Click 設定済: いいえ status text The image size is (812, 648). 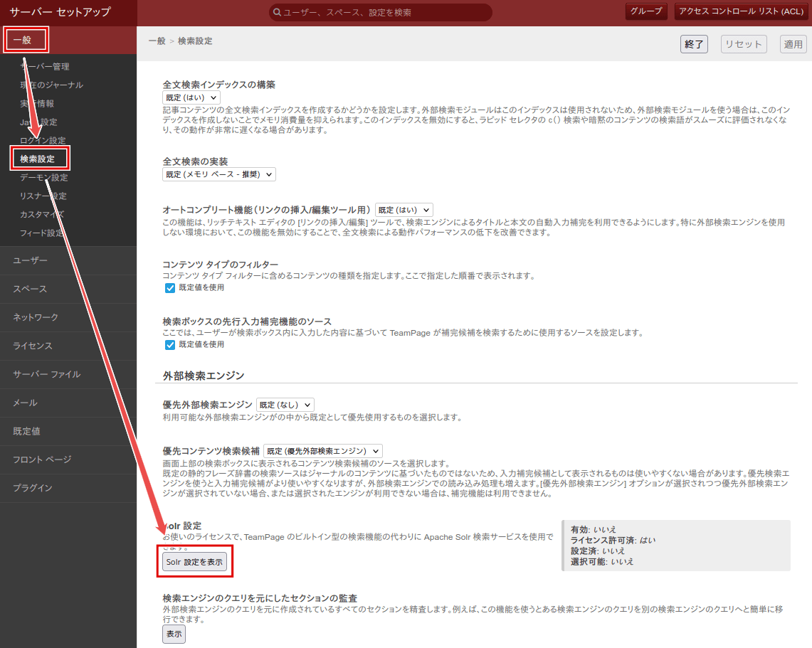pos(598,551)
